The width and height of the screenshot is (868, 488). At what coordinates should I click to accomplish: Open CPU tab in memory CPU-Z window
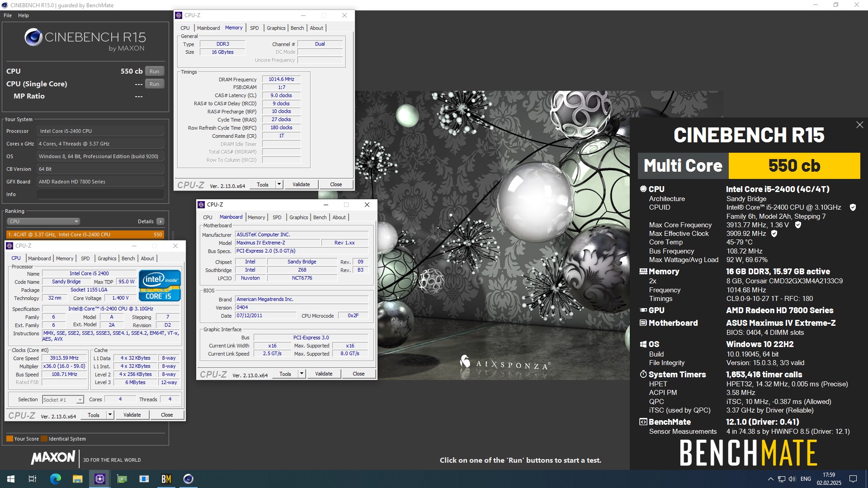[x=185, y=28]
